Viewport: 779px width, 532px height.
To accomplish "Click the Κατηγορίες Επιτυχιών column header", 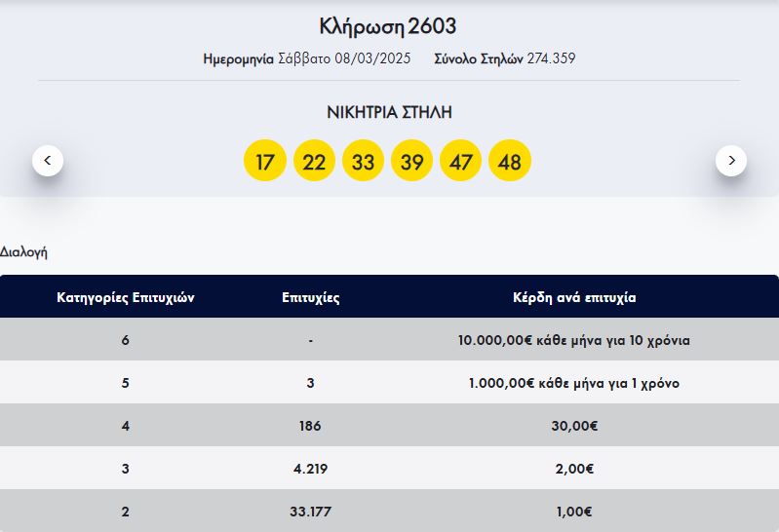I will point(126,297).
